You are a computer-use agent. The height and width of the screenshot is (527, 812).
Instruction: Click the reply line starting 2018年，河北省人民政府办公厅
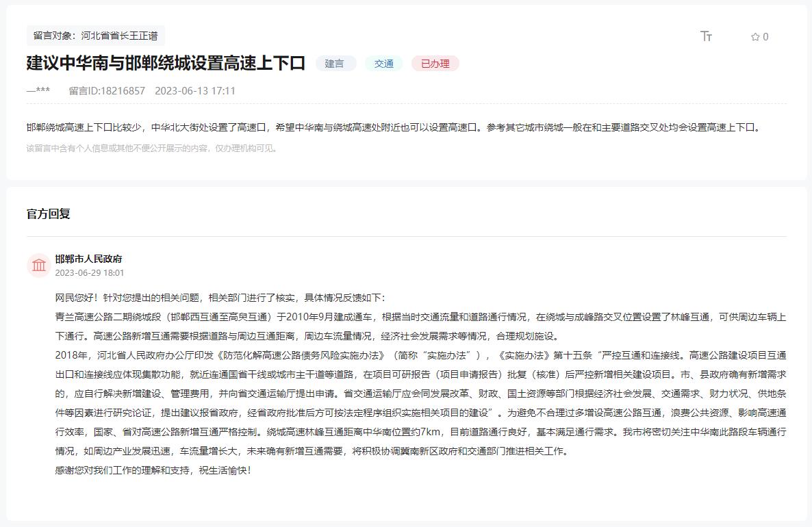pos(420,355)
